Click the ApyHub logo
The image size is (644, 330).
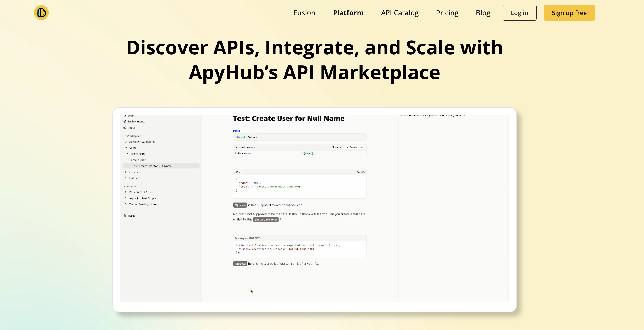[41, 12]
